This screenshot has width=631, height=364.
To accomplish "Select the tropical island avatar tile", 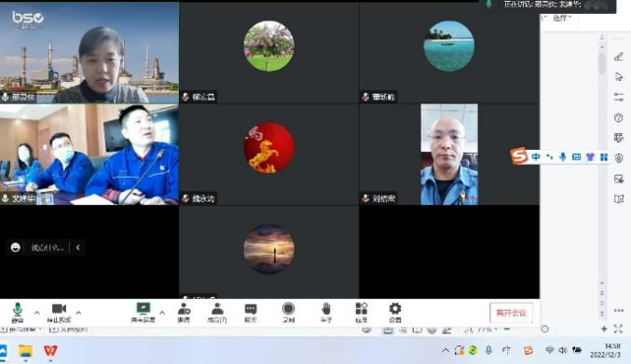I will pos(449,52).
